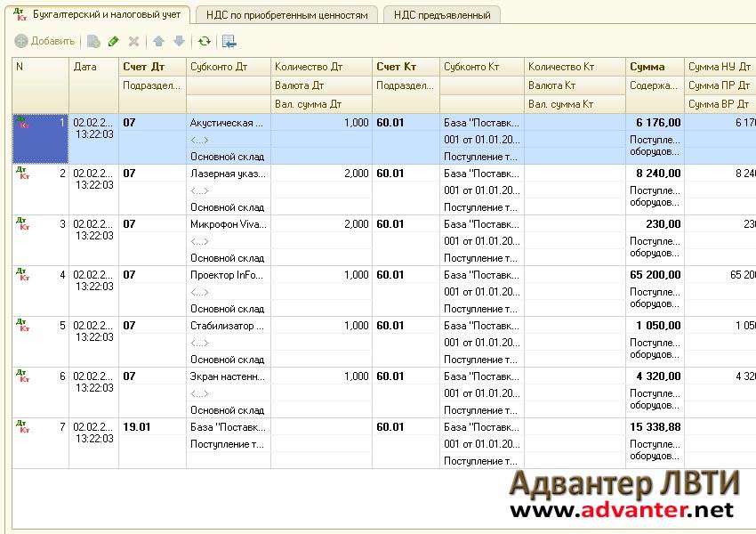Screen dimensions: 756x534
Task: Select the Микрофон Viva... cell
Action: pos(229,223)
